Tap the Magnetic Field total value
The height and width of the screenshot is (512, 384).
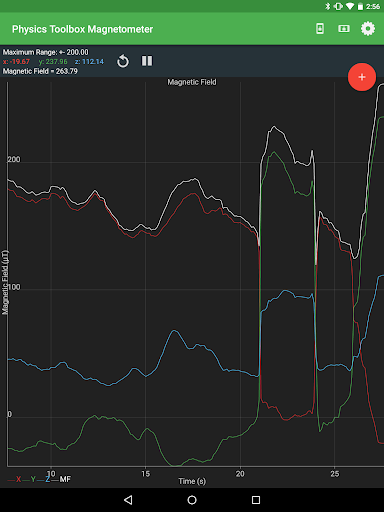point(40,71)
